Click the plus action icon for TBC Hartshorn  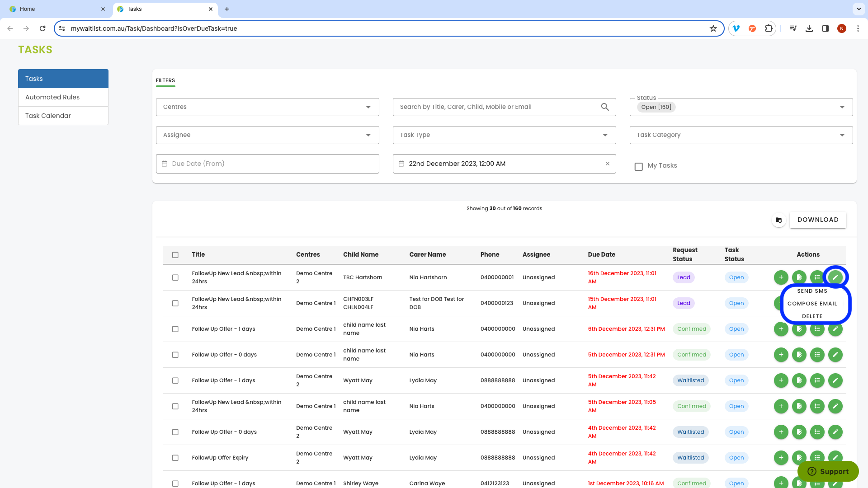[x=781, y=277]
